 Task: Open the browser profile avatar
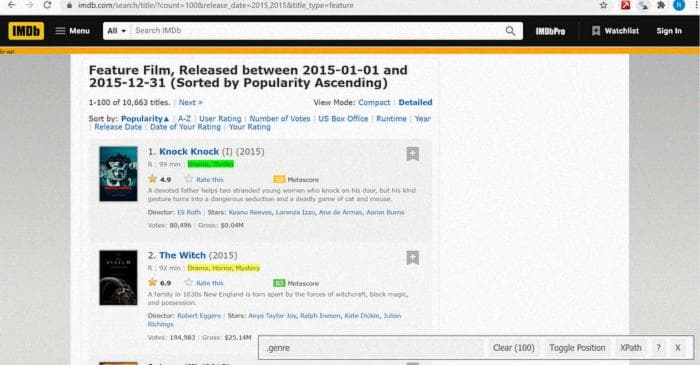click(679, 5)
